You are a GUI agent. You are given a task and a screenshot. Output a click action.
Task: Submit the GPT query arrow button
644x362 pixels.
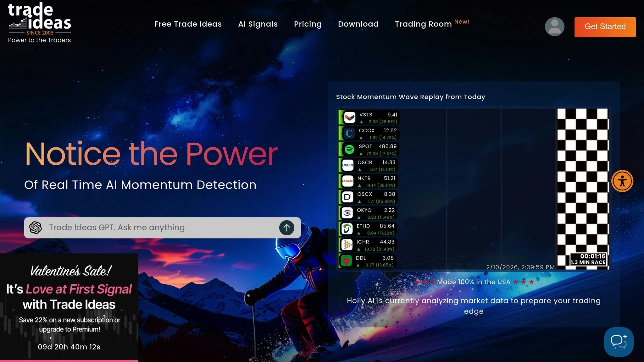[x=286, y=228]
